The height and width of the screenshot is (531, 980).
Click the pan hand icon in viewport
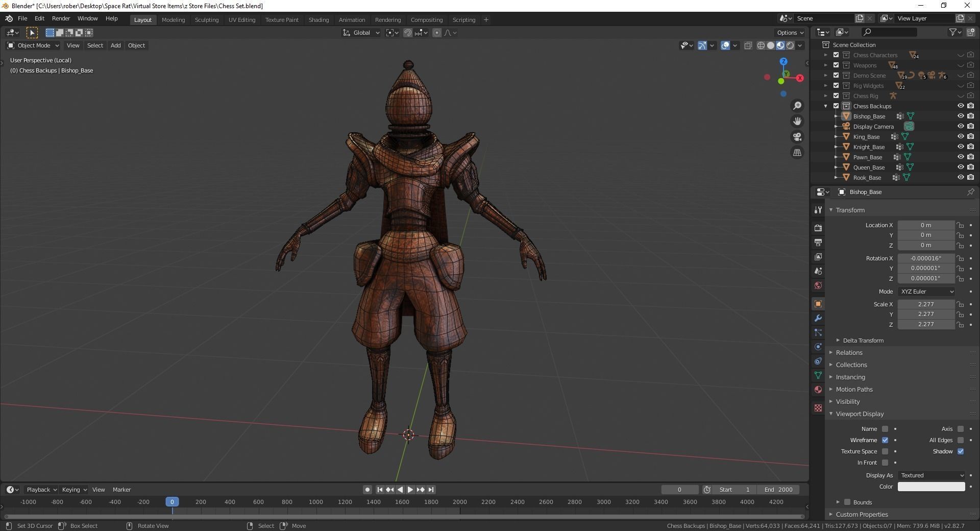[797, 122]
